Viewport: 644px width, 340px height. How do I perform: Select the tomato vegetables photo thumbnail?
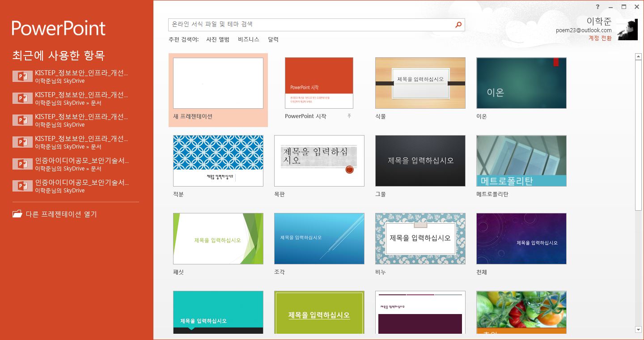pyautogui.click(x=521, y=312)
